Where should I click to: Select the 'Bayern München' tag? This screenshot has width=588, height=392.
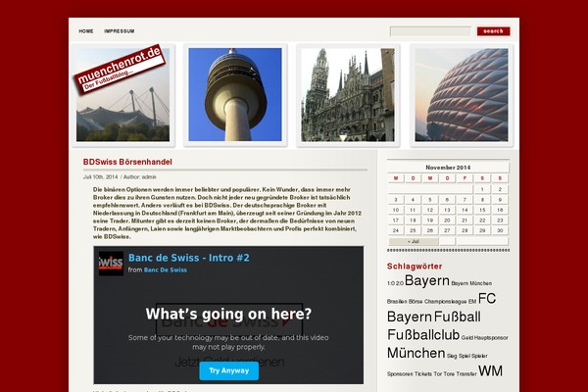(x=471, y=283)
